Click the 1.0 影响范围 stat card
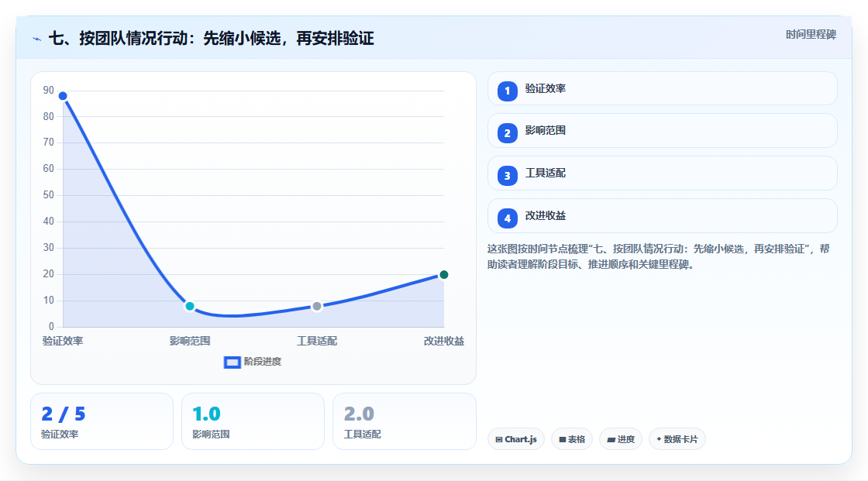The width and height of the screenshot is (868, 481). (253, 421)
